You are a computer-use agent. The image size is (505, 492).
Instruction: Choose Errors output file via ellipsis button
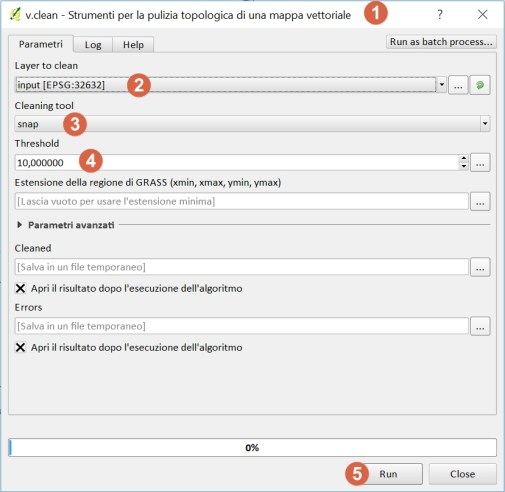click(480, 326)
